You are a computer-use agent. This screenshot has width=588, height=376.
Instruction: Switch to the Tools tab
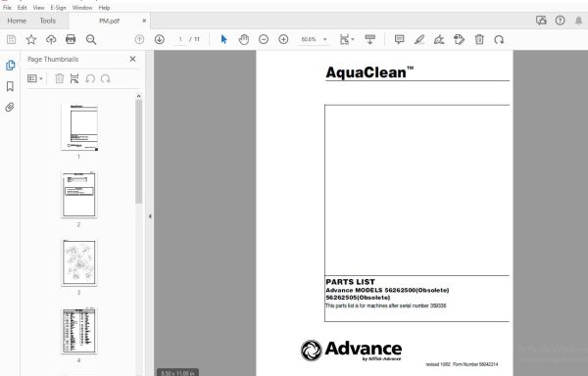point(48,21)
